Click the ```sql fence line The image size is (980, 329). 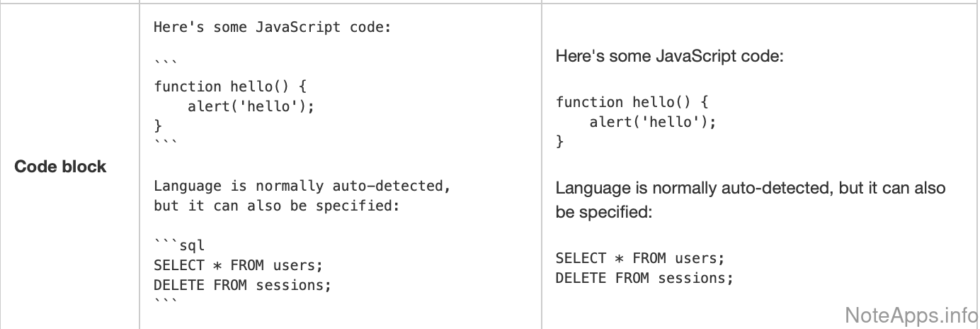[x=179, y=247]
